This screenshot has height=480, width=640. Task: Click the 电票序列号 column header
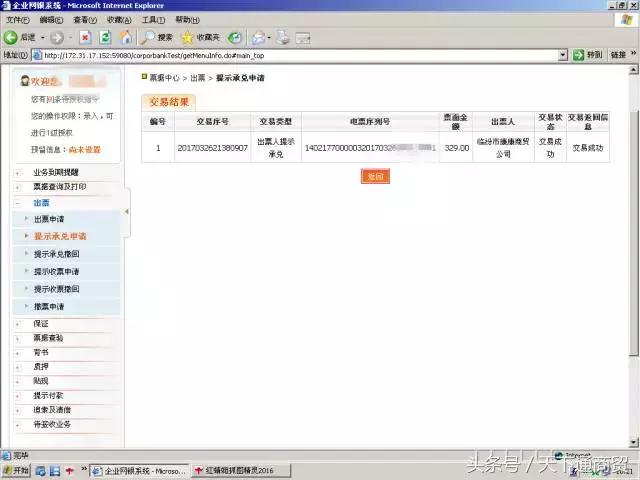point(370,122)
